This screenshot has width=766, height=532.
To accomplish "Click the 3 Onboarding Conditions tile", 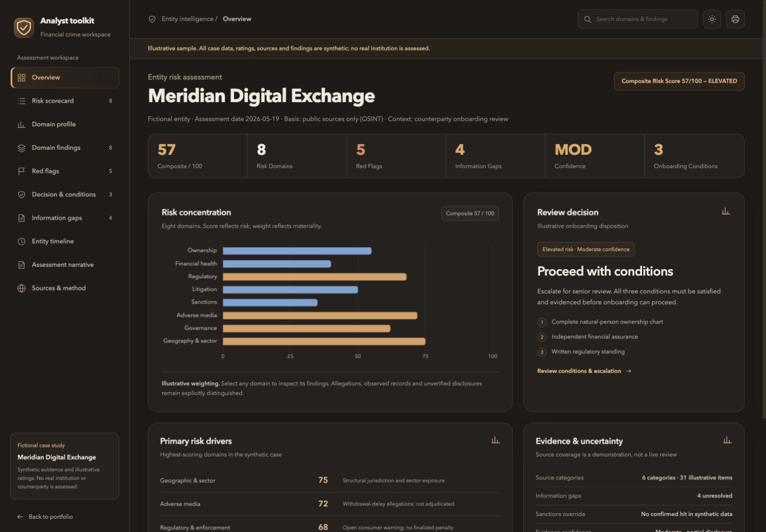I will tap(694, 156).
